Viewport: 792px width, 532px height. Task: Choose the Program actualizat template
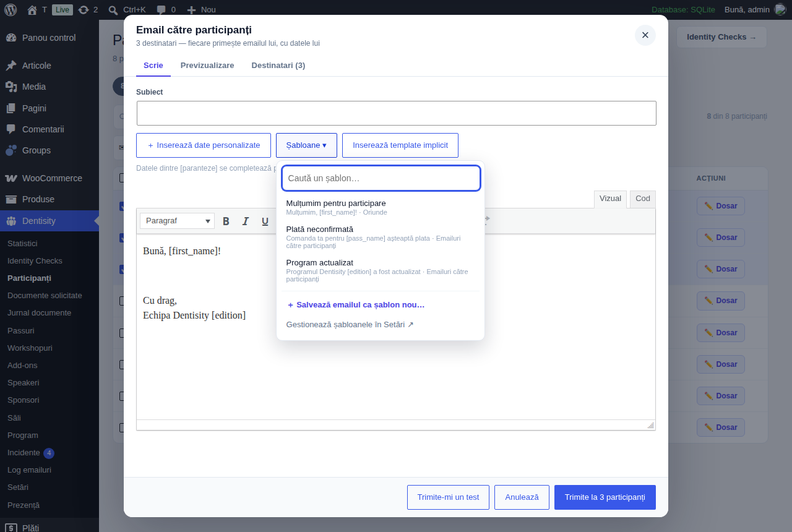(381, 271)
